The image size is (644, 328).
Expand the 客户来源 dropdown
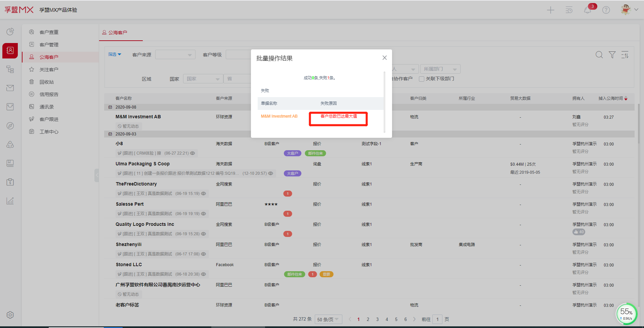pos(175,55)
